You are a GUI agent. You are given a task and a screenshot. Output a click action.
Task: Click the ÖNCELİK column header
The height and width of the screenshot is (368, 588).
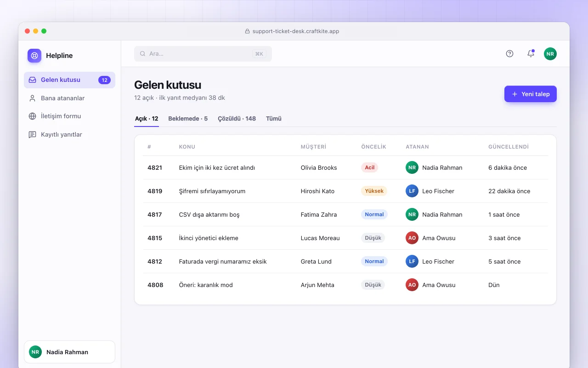[x=374, y=147]
